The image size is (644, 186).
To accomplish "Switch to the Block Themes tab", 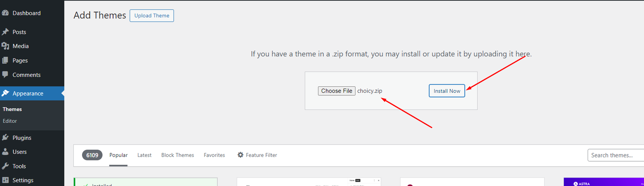I will click(x=178, y=155).
